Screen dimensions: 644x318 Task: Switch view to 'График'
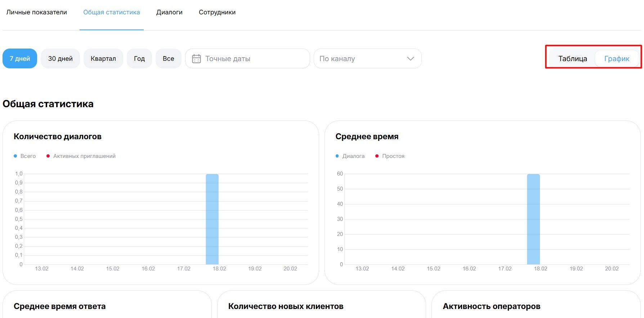click(x=617, y=59)
